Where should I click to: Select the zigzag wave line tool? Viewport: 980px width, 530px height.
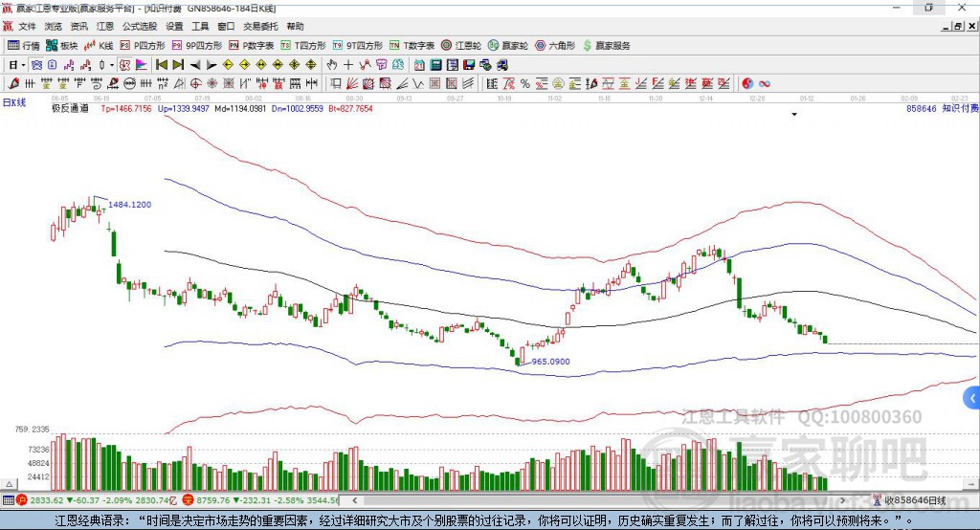[417, 84]
